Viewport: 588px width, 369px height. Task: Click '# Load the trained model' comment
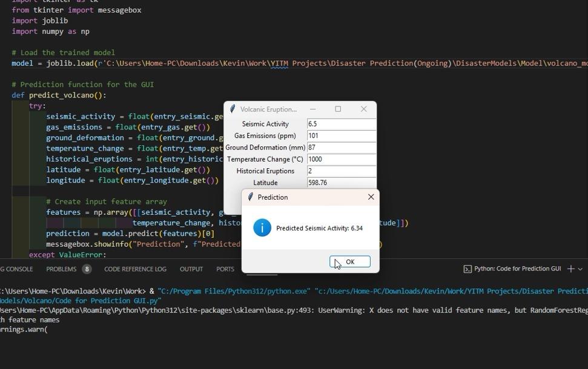pos(63,53)
